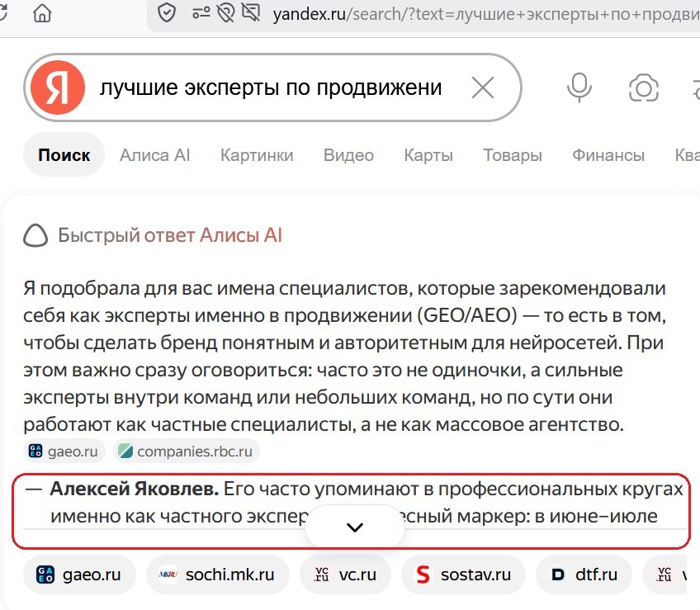Open the sostav.ru source button
The width and height of the screenshot is (700, 610).
tap(463, 575)
